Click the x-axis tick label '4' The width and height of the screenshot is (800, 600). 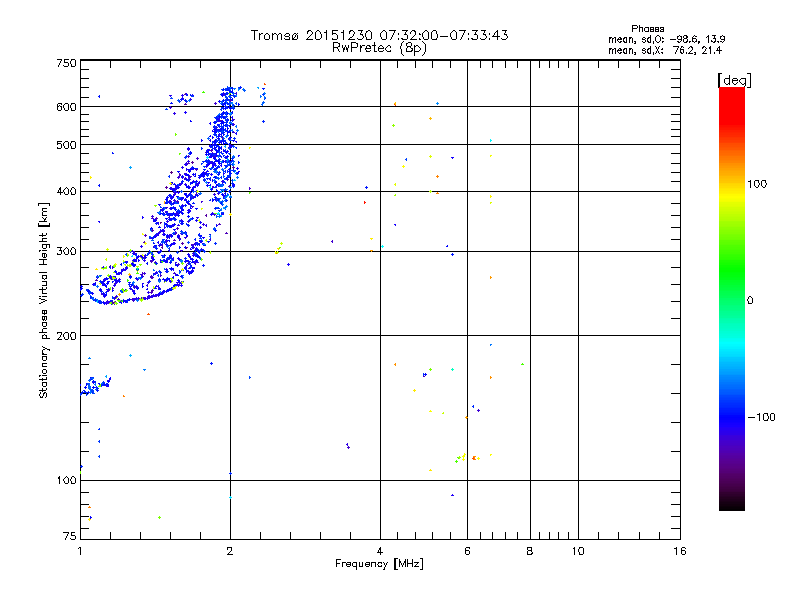tap(380, 551)
